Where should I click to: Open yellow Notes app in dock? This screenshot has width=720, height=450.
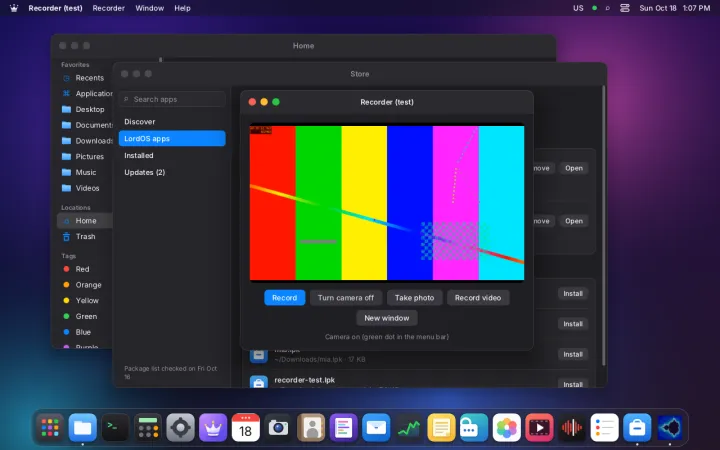441,428
